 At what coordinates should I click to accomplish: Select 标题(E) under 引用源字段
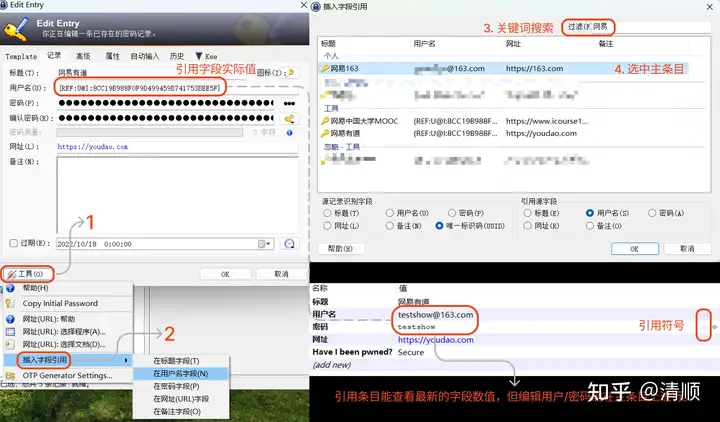(x=527, y=213)
